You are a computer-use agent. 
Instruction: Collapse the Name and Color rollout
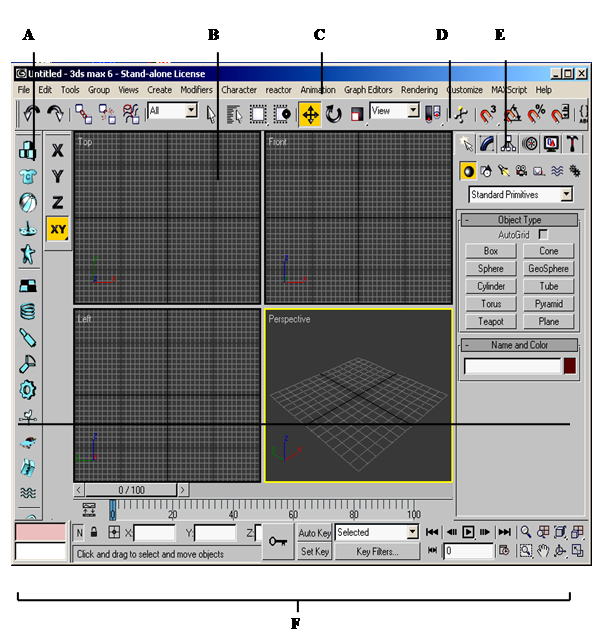pos(519,345)
